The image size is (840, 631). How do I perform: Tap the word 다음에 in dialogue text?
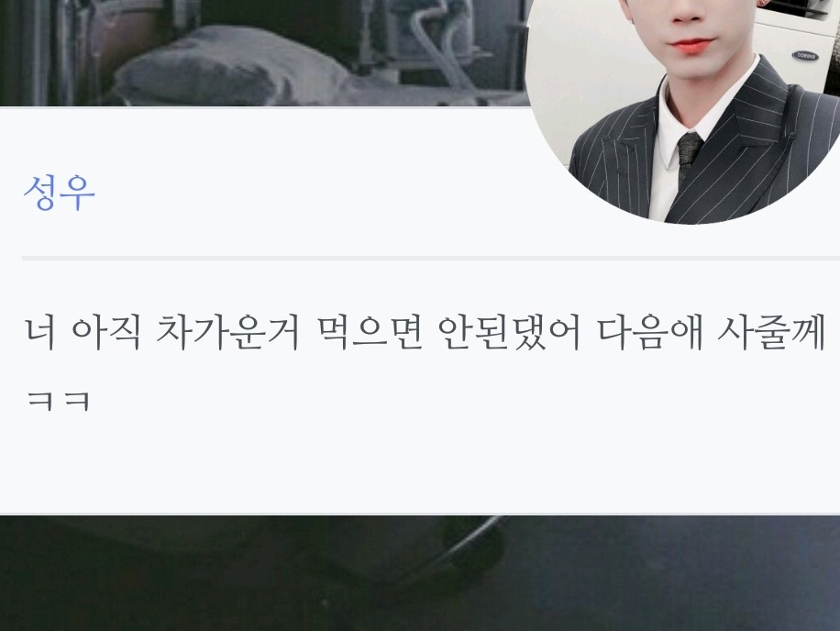649,333
